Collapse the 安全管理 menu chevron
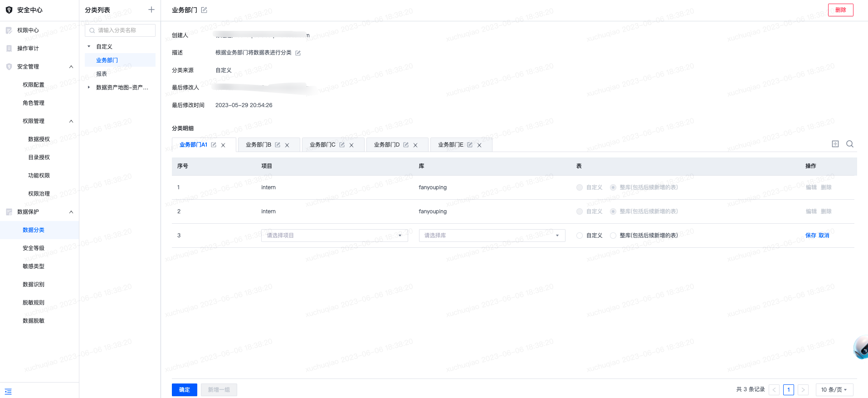The width and height of the screenshot is (868, 398). coord(71,67)
